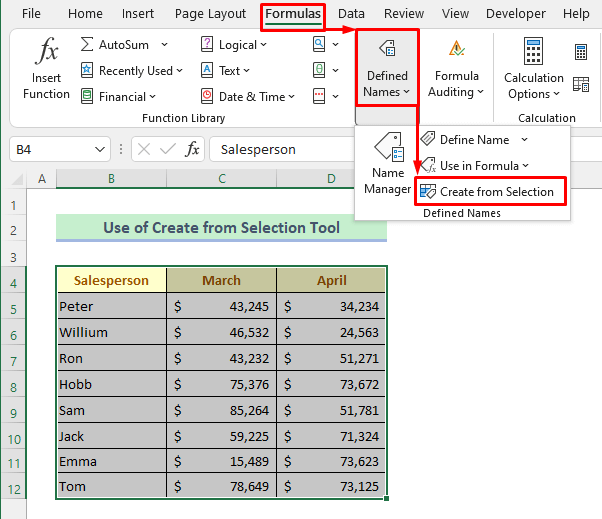This screenshot has width=602, height=519.
Task: Select the column C header
Action: 221,179
